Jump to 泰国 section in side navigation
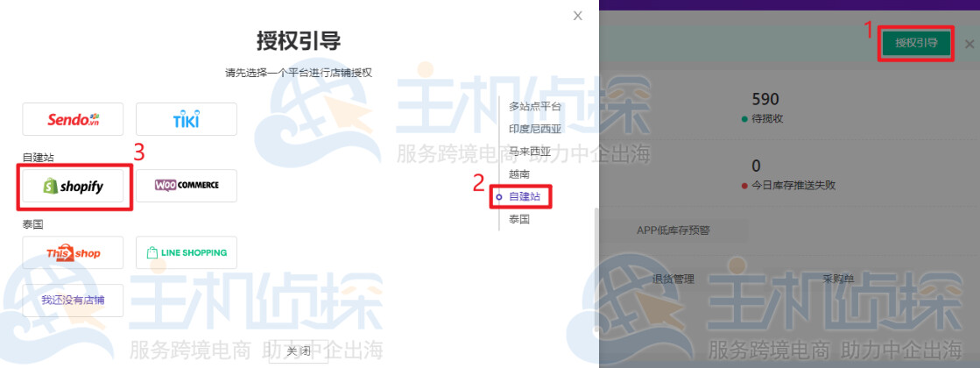Viewport: 980px width, 368px height. (519, 219)
